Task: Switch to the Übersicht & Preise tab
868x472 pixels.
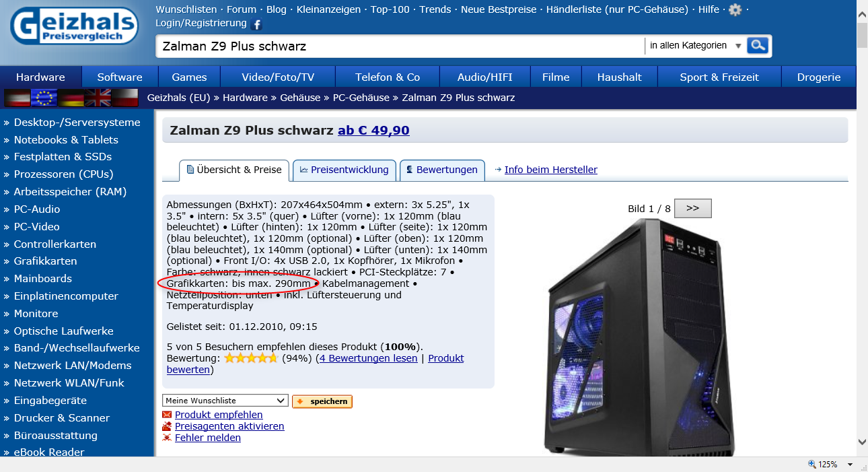Action: click(234, 170)
